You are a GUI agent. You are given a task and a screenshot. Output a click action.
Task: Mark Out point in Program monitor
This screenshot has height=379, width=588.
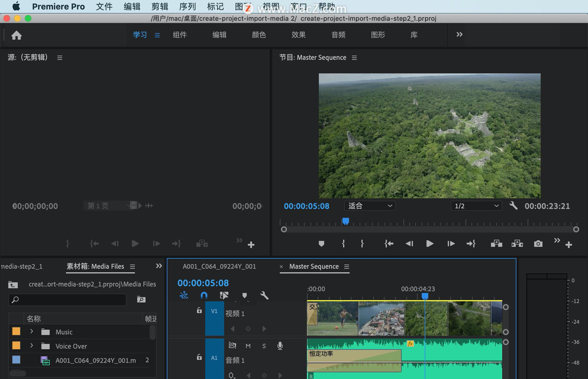pos(362,244)
